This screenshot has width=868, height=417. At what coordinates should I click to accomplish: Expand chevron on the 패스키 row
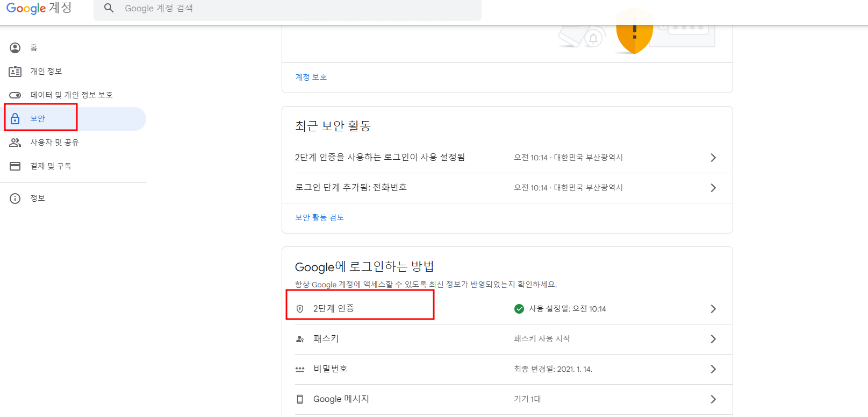713,339
